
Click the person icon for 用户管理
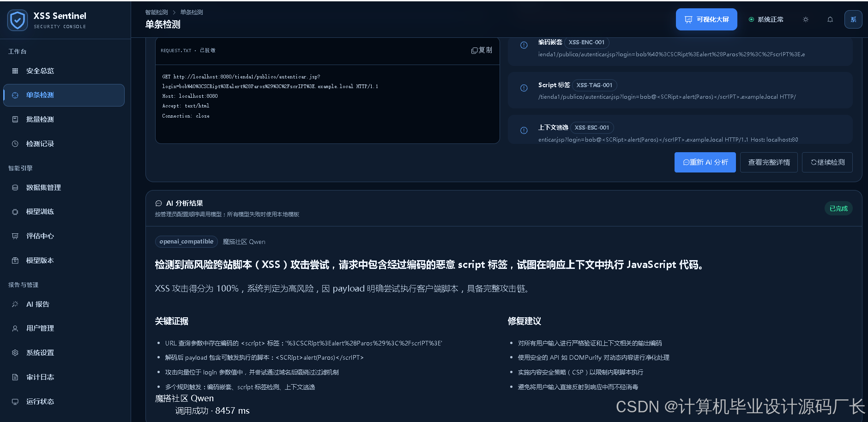tap(15, 328)
